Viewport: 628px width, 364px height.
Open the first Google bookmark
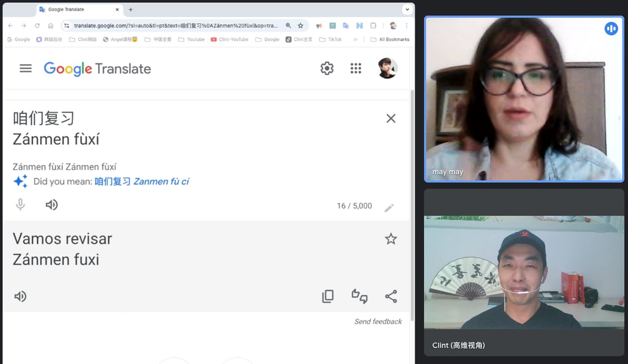click(18, 39)
